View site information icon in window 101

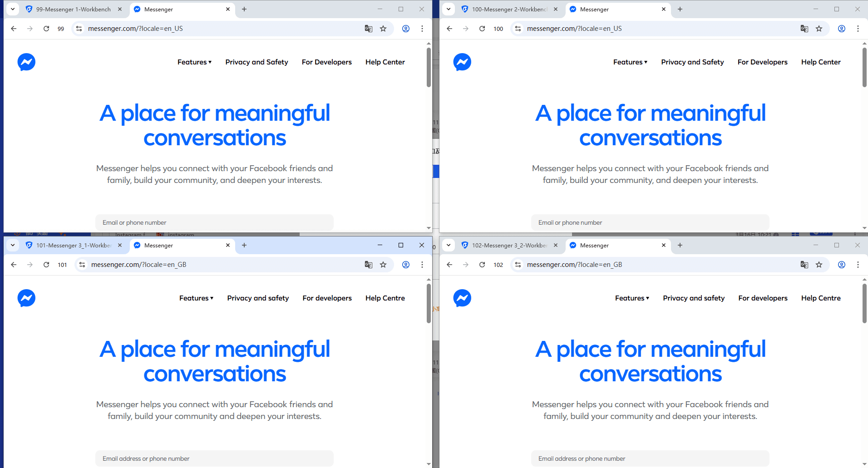[82, 265]
